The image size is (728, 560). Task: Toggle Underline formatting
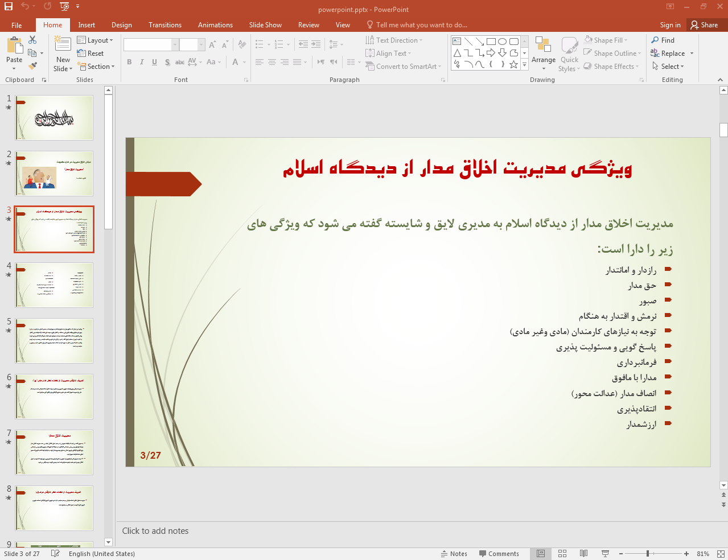tap(154, 62)
